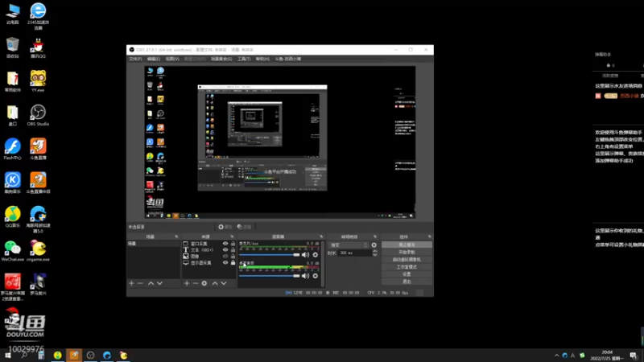Open the 渐变 transition type dropdown

[349, 245]
